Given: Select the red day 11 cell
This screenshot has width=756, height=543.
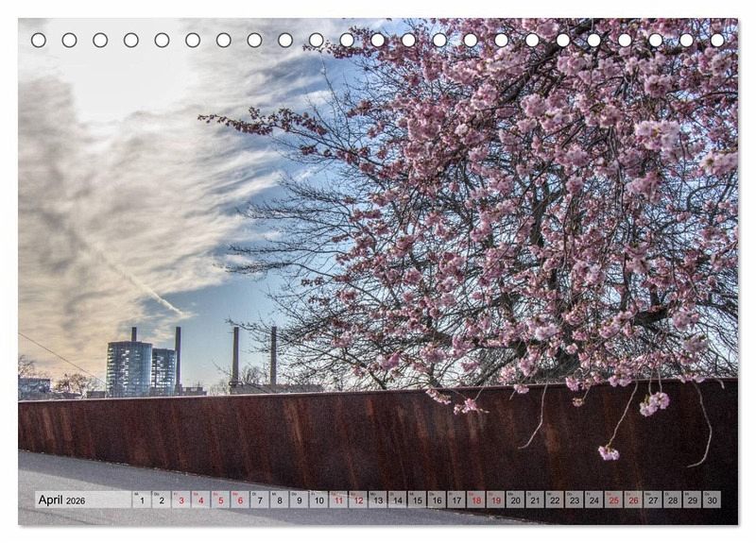Looking at the screenshot, I should [x=338, y=500].
